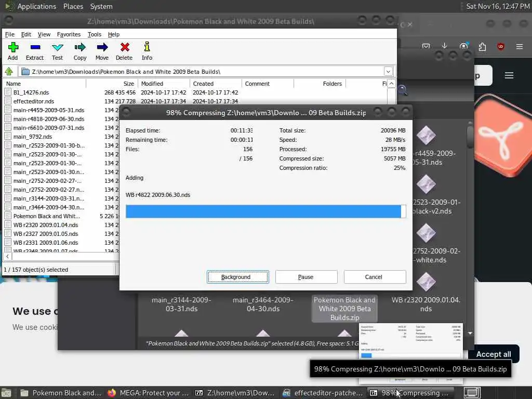Image resolution: width=532 pixels, height=399 pixels.
Task: Select main_r3464-2009-04-30.nds in file manager
Action: click(x=263, y=304)
